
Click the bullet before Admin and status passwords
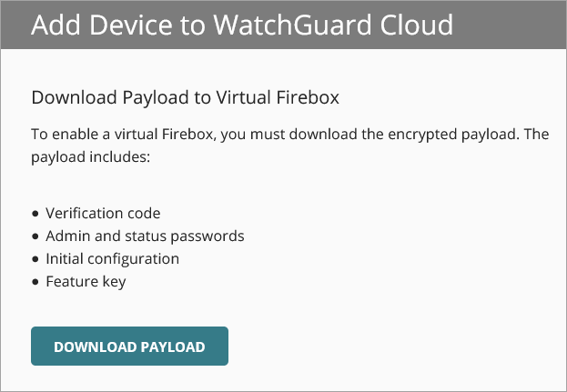click(x=35, y=236)
